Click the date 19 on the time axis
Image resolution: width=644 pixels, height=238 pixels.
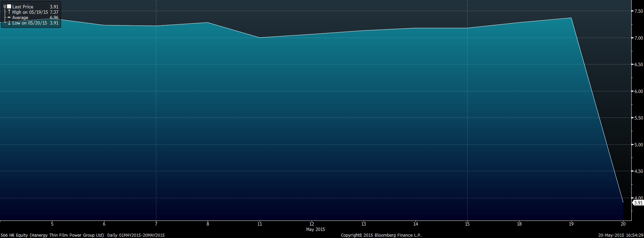(x=571, y=224)
